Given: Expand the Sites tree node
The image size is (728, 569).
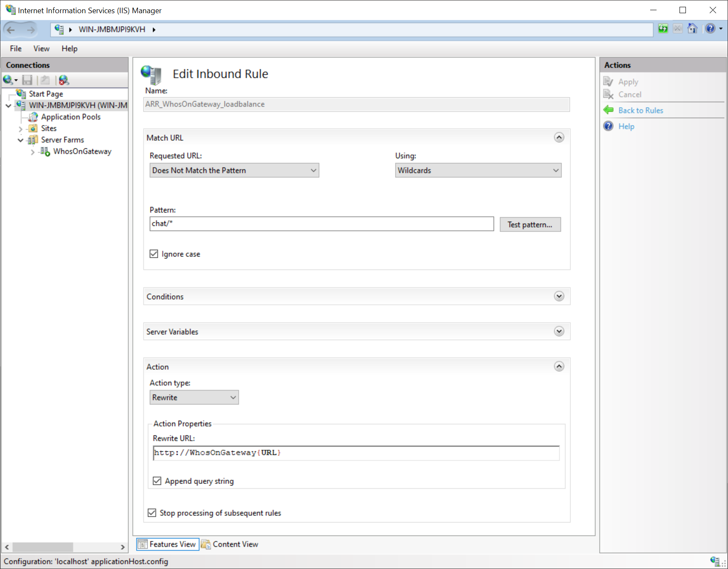Looking at the screenshot, I should point(20,128).
